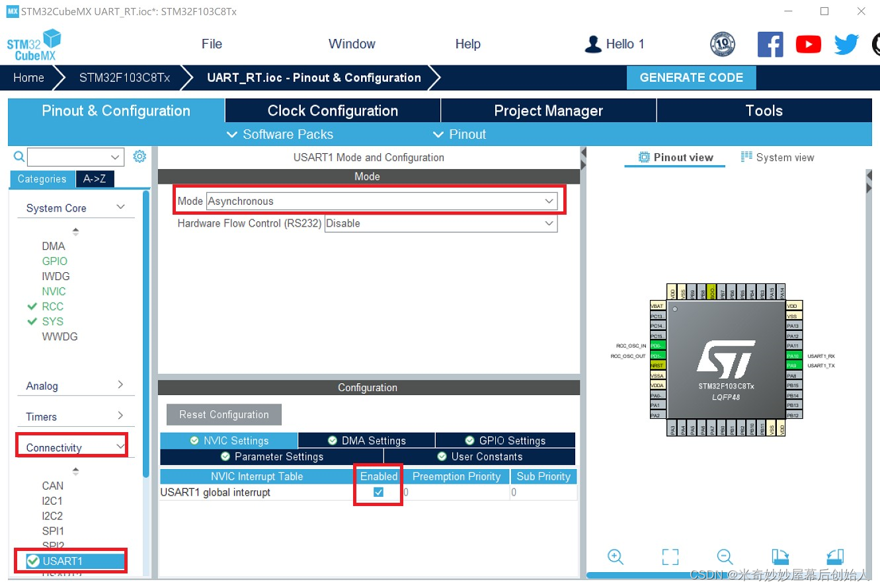The height and width of the screenshot is (588, 880).
Task: Open the Pinout dropdown menu
Action: click(x=460, y=134)
